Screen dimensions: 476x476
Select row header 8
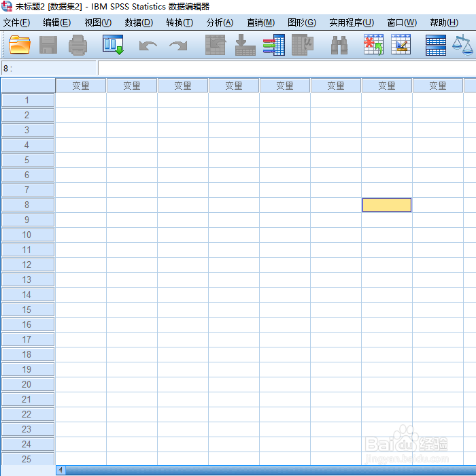[x=28, y=205]
